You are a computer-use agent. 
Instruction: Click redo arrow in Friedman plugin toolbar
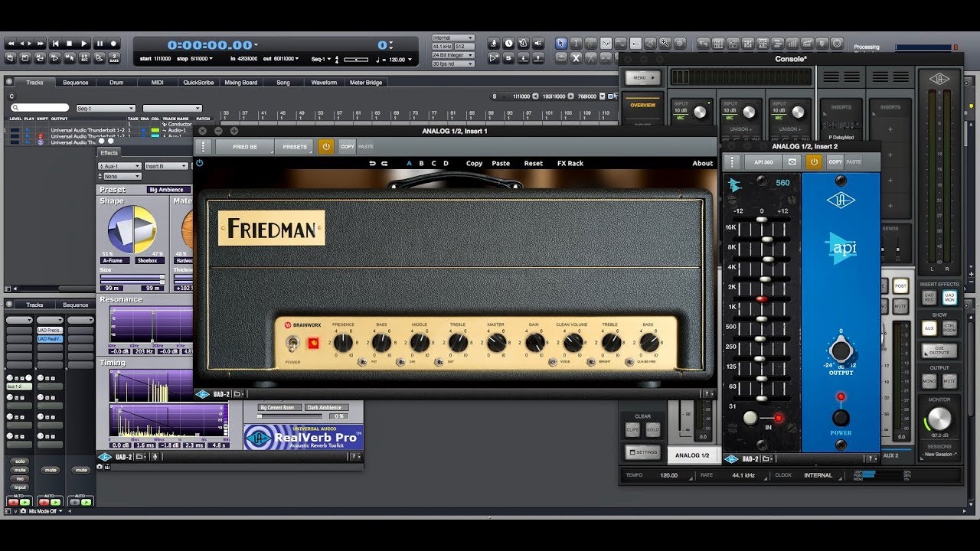pyautogui.click(x=384, y=163)
